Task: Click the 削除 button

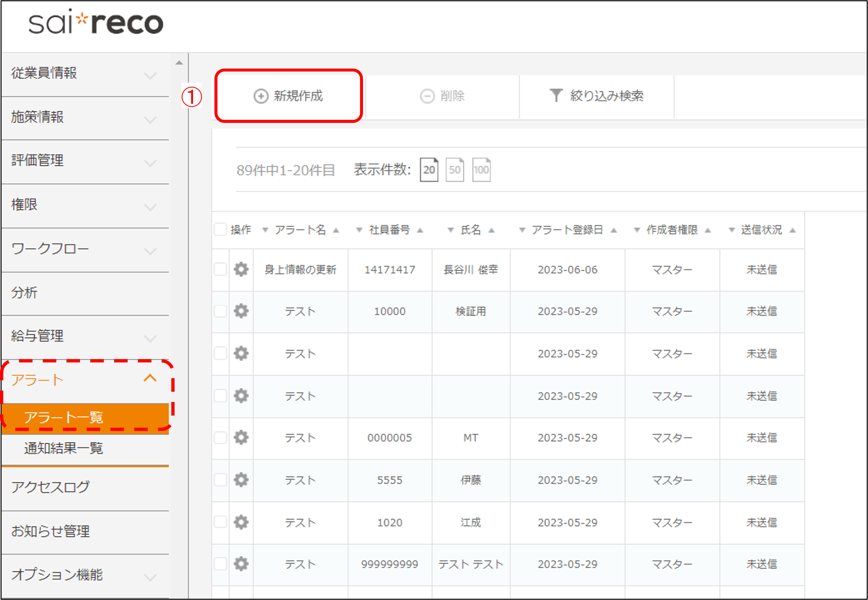Action: (442, 96)
